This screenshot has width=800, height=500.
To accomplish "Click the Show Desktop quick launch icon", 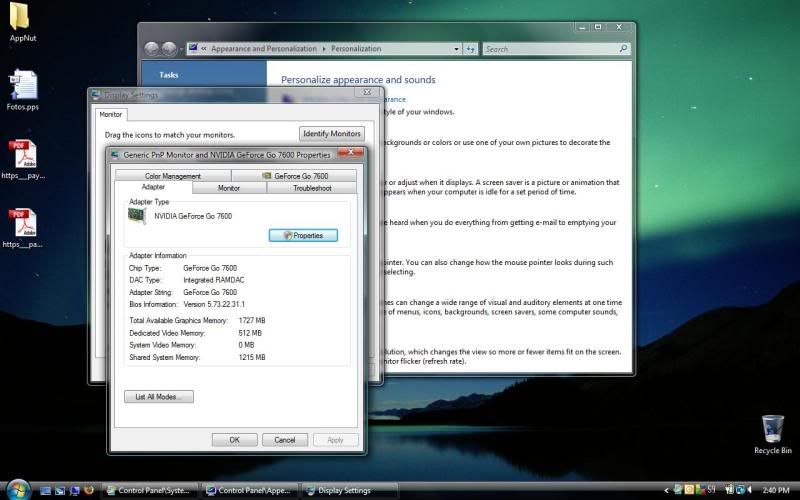I will (x=45, y=491).
